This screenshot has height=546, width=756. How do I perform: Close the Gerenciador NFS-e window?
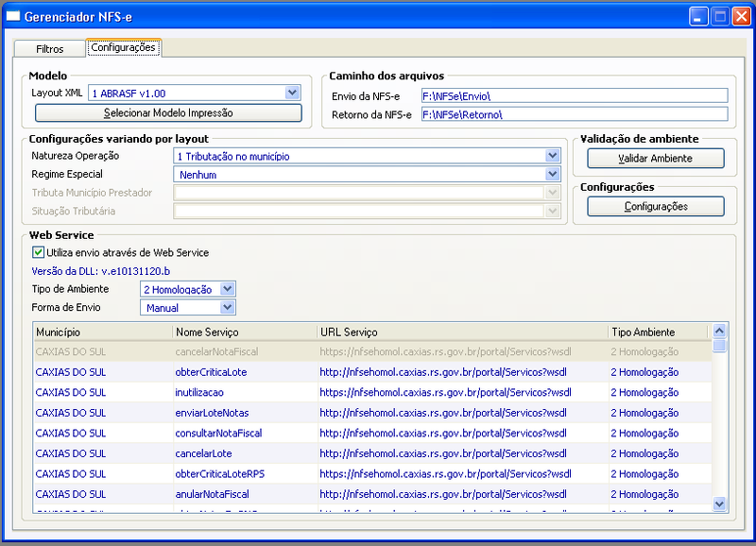pyautogui.click(x=741, y=17)
